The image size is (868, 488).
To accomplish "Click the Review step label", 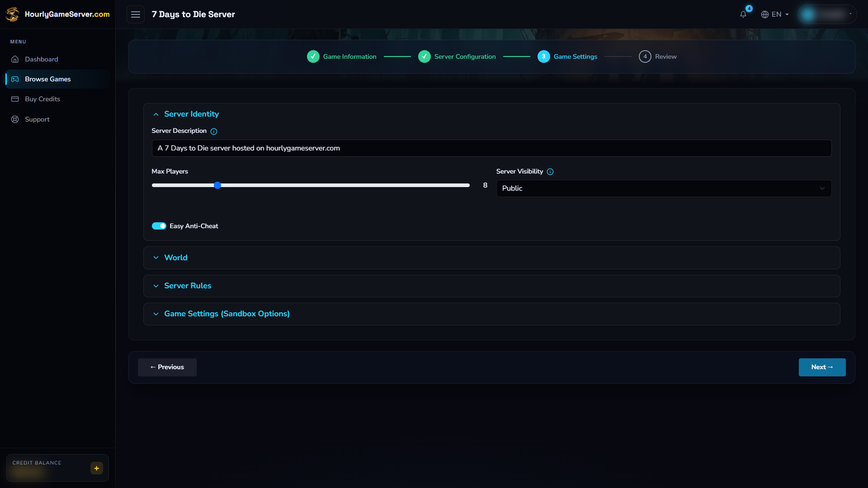I will click(x=666, y=56).
